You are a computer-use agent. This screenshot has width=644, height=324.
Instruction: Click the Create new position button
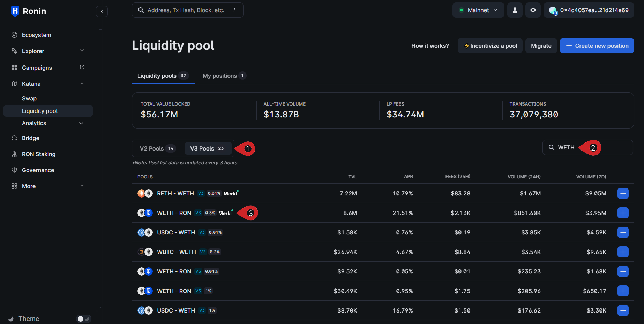597,46
